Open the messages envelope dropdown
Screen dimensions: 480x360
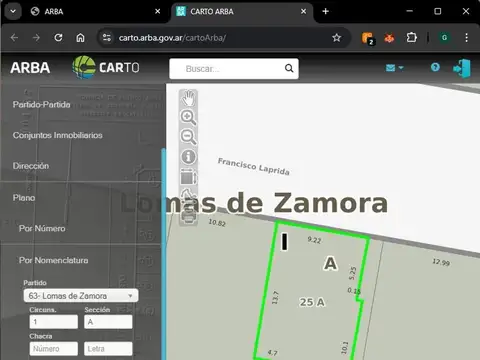[x=394, y=68]
